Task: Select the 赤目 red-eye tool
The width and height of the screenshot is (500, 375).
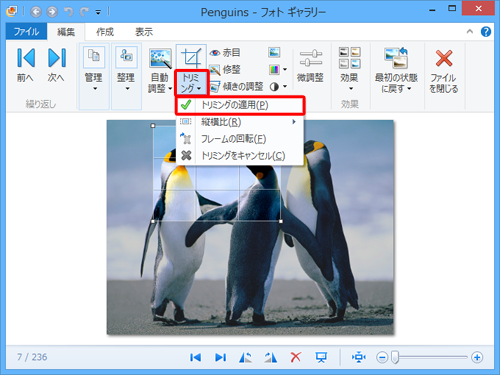Action: pos(225,52)
